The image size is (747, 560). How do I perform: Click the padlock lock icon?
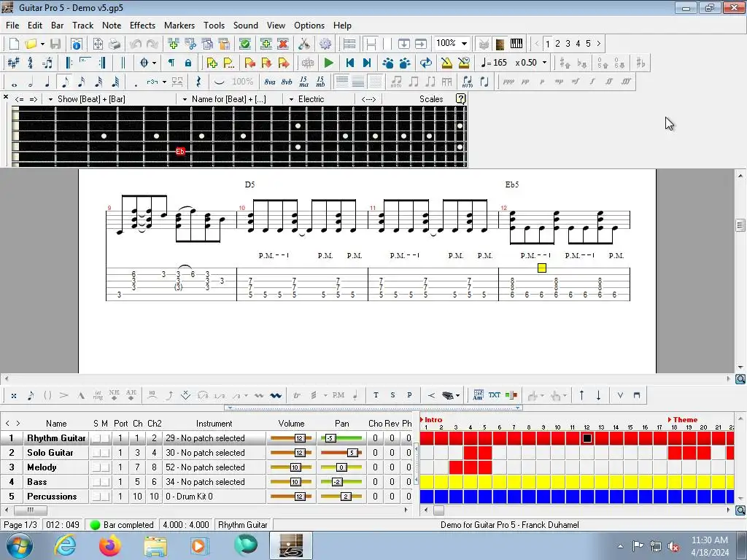pos(188,63)
